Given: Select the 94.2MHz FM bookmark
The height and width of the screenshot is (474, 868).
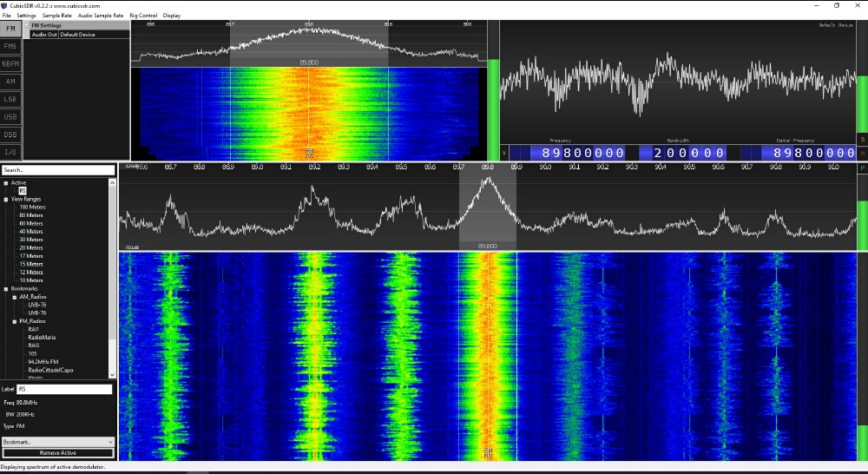Looking at the screenshot, I should [43, 362].
